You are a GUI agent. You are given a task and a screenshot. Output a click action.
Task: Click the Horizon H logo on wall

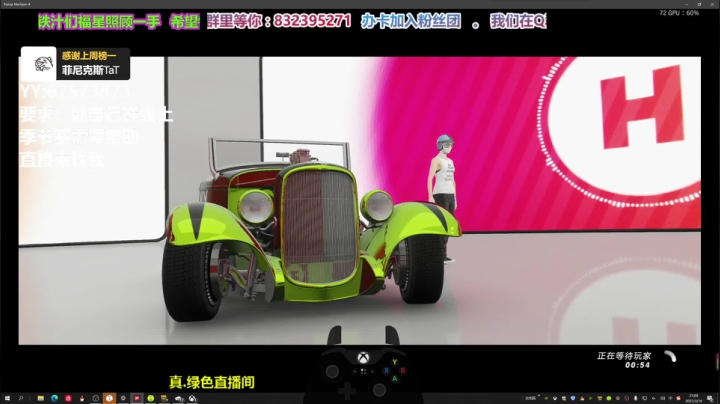(642, 107)
